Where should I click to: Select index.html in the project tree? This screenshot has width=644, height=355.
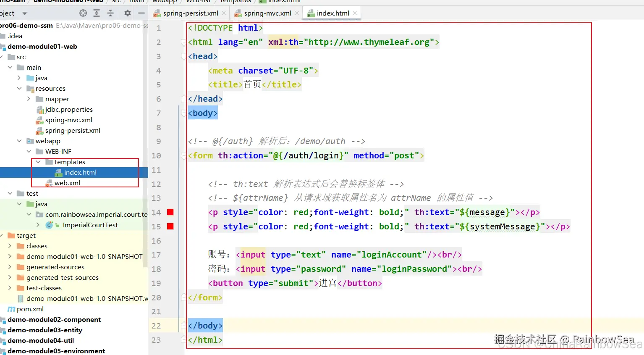[80, 172]
